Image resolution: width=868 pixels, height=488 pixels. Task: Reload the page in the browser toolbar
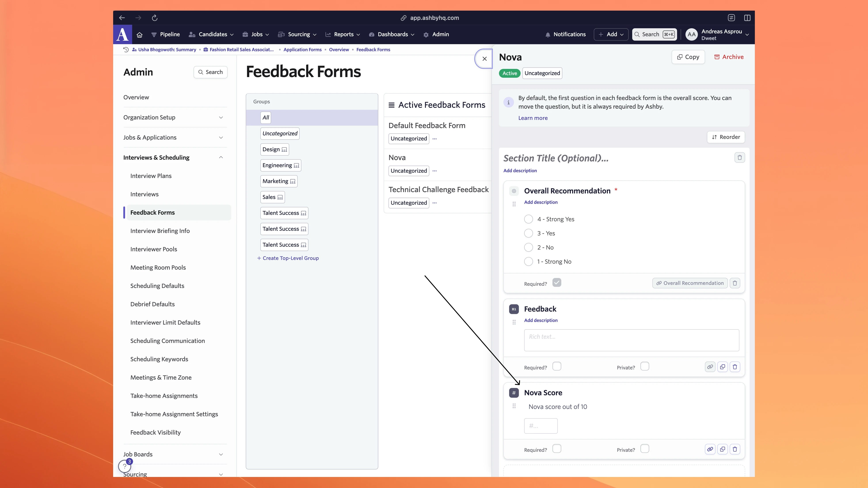155,17
